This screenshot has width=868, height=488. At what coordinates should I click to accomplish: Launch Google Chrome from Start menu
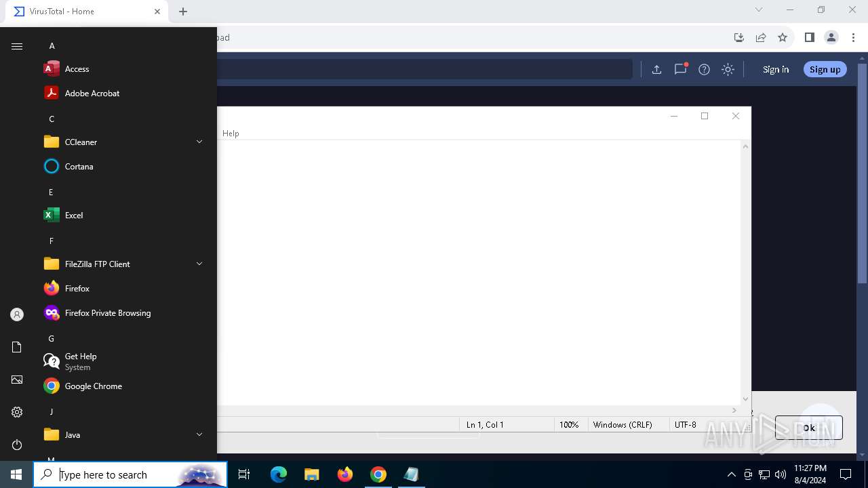tap(122, 386)
